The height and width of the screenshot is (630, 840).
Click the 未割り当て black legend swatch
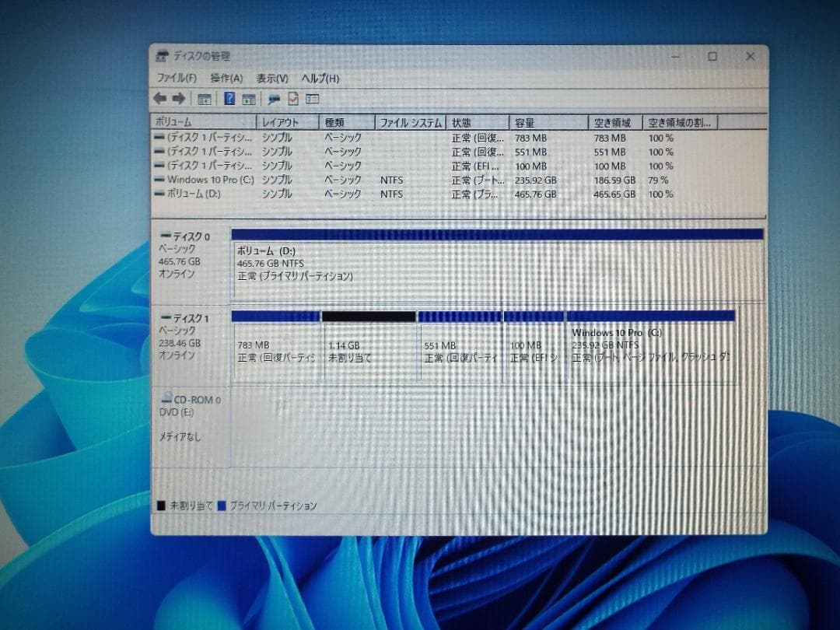pos(160,505)
